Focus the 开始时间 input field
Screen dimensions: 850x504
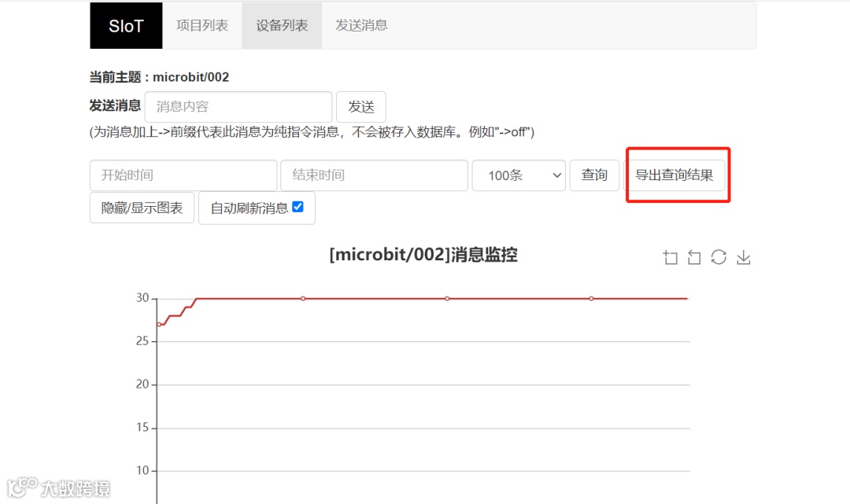[x=183, y=175]
